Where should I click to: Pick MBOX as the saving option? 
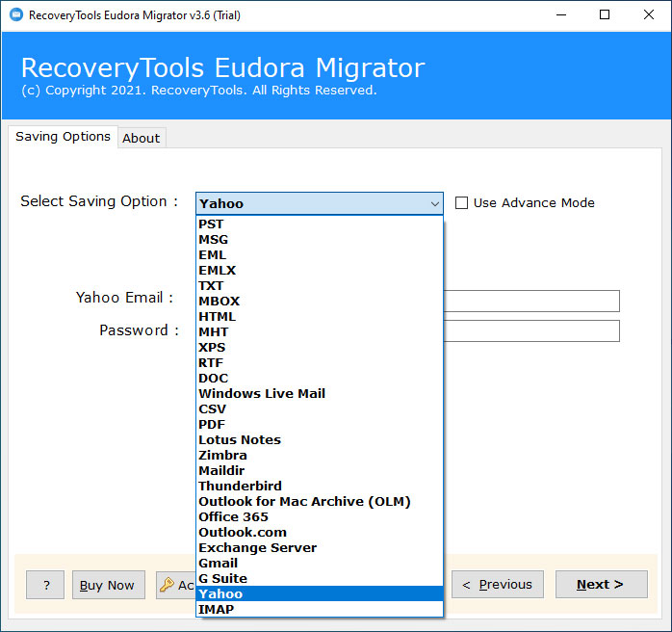pos(320,302)
